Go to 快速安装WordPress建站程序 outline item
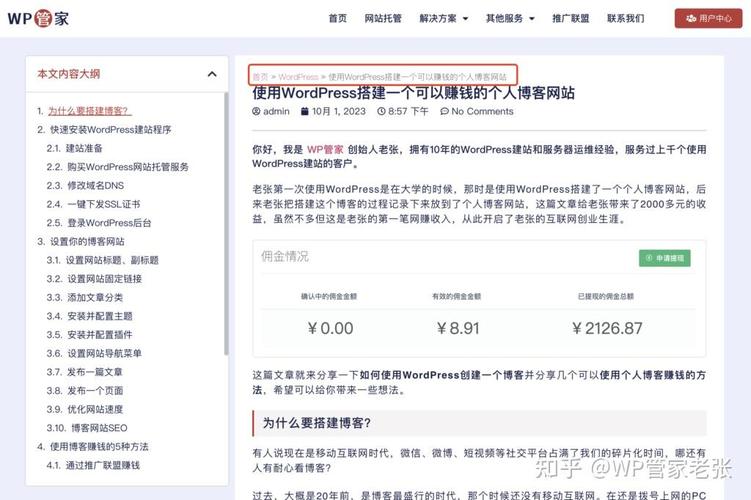This screenshot has height=500, width=751. click(110, 129)
